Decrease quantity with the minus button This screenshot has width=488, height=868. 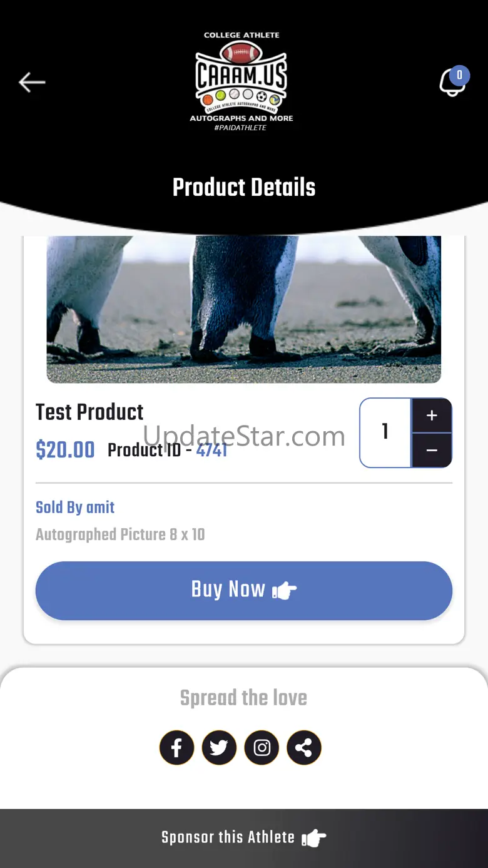pyautogui.click(x=432, y=450)
